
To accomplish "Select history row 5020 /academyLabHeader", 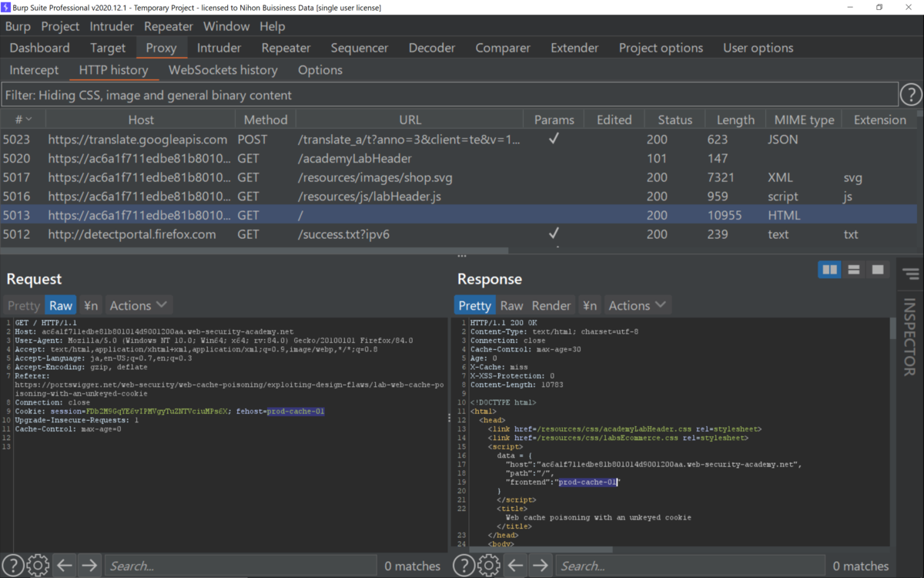I will (460, 159).
